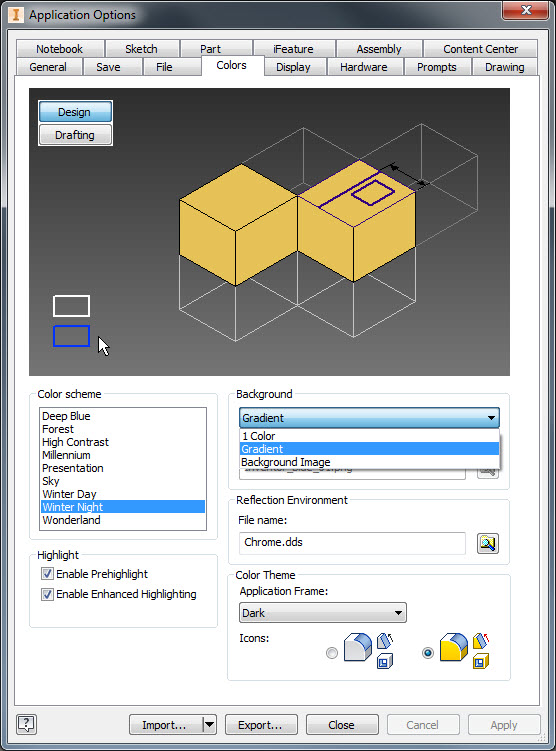This screenshot has height=751, width=556.
Task: Open the Application Frame Dark dropdown
Action: click(323, 613)
